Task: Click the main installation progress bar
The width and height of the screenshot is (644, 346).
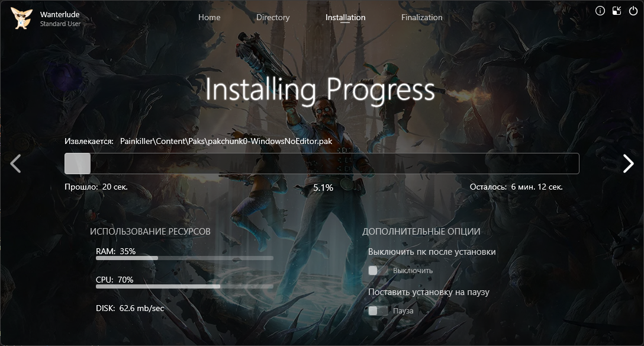Action: (321, 164)
